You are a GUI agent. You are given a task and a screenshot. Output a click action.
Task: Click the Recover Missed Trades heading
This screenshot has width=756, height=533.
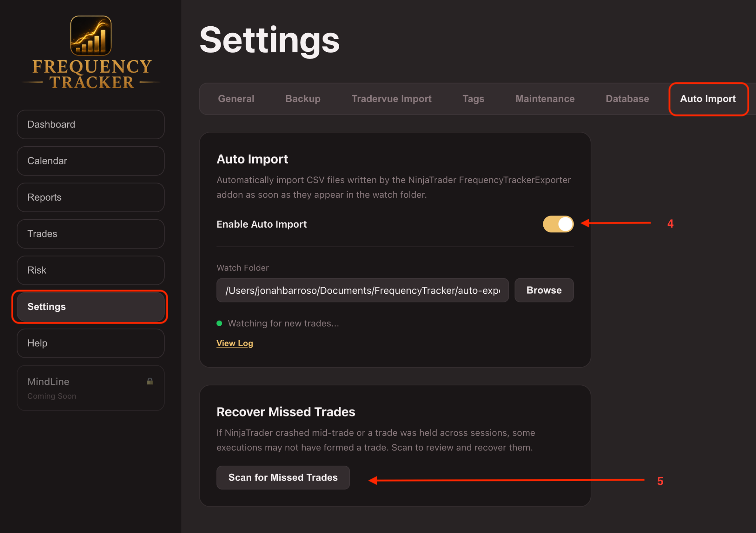[x=286, y=412]
